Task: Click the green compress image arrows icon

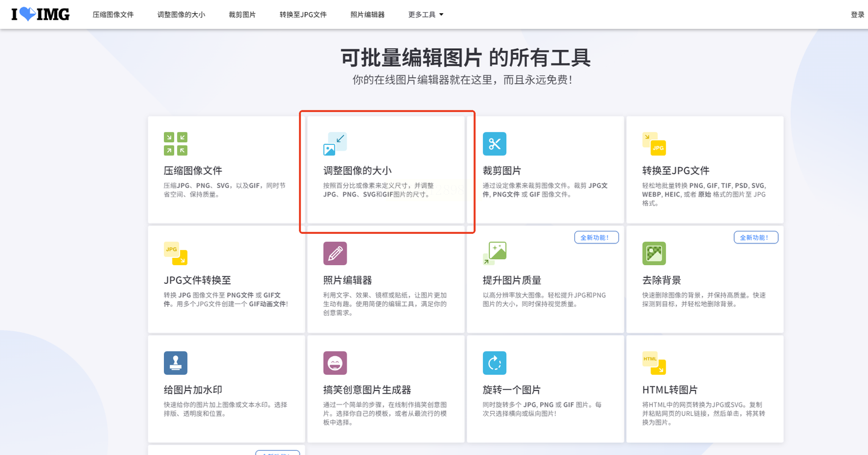Action: pyautogui.click(x=175, y=144)
